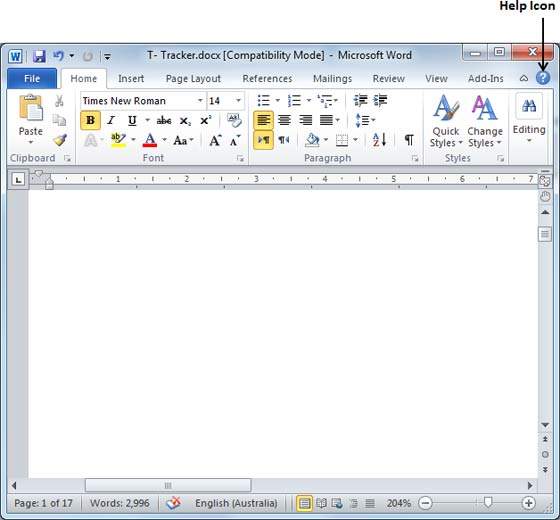Viewport: 560px width, 520px height.
Task: Toggle Show/Hide paragraph marks
Action: tap(409, 140)
